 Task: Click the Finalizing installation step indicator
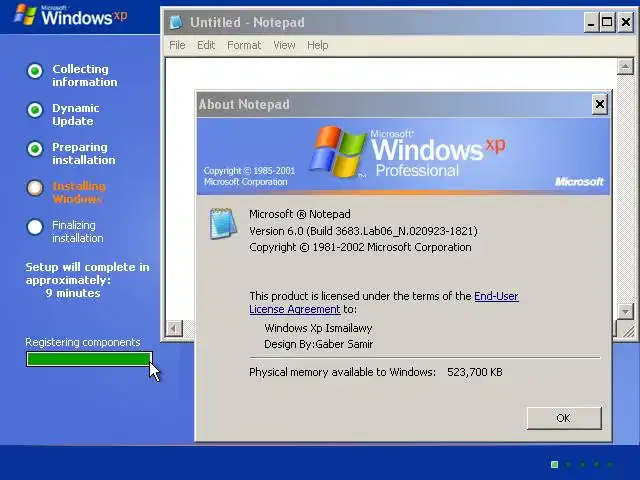click(x=35, y=227)
